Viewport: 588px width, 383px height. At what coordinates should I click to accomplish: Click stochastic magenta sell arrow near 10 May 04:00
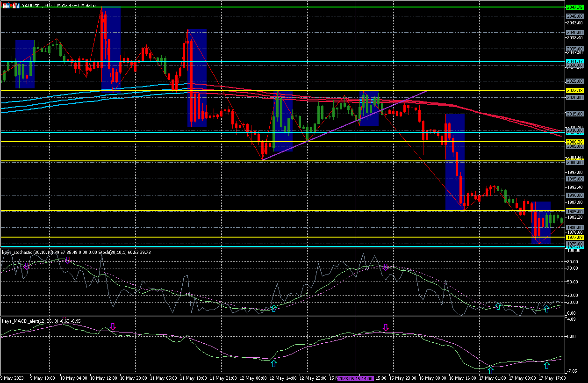coord(68,260)
